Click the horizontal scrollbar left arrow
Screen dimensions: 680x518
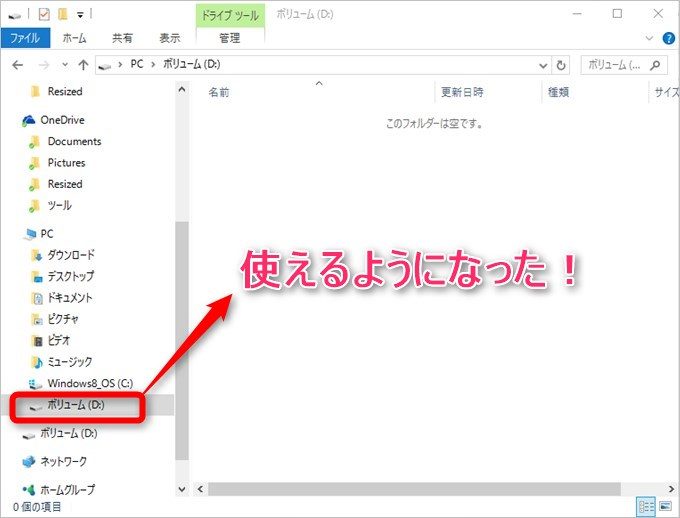[200, 489]
